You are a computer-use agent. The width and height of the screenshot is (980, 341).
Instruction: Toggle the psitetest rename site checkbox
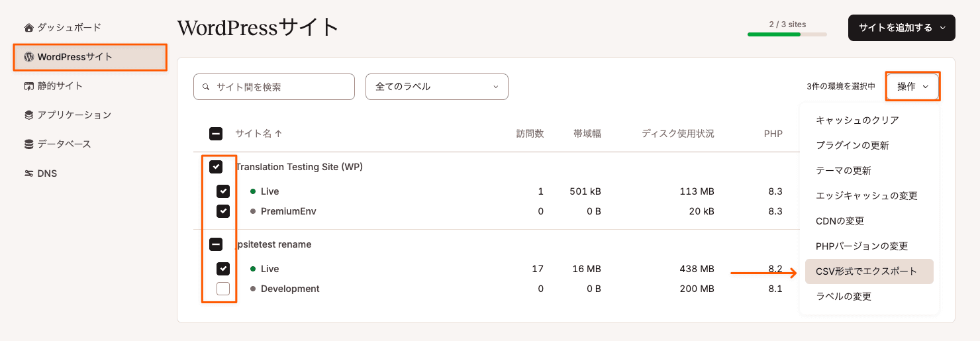(x=216, y=244)
